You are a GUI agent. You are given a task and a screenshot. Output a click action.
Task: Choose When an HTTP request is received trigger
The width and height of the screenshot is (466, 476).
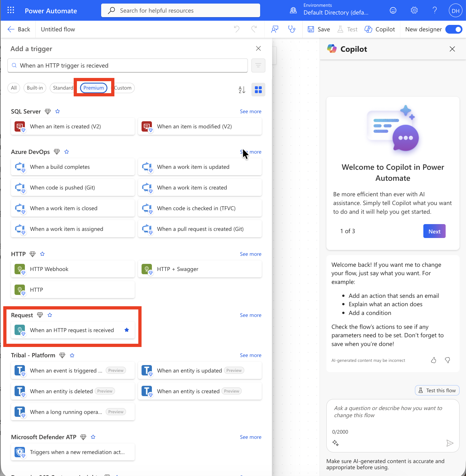[72, 330]
